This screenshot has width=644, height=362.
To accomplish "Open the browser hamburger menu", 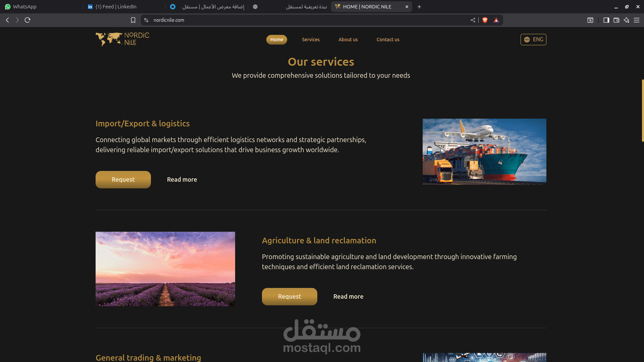I will (x=637, y=20).
